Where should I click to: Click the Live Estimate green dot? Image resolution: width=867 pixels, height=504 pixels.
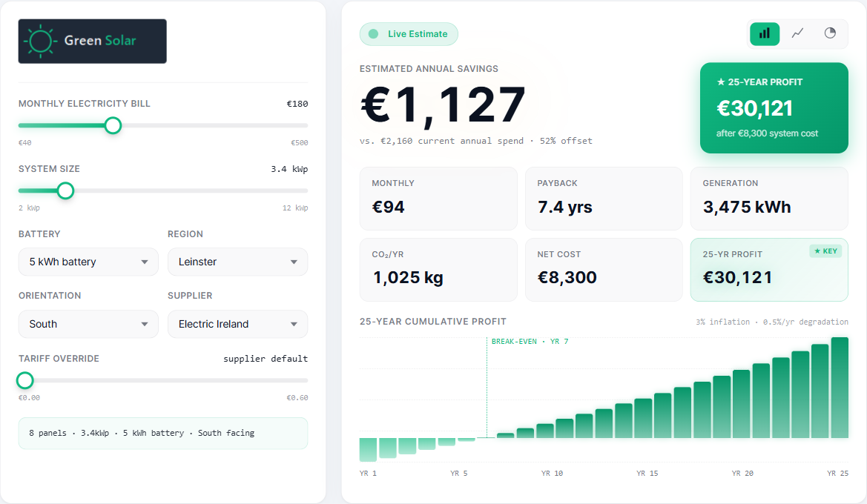[373, 33]
